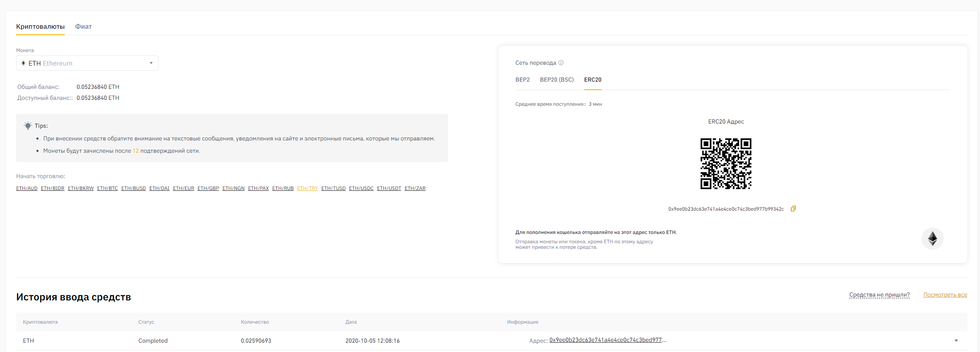
Task: Open the ETH/RUB trading pair
Action: coord(283,188)
